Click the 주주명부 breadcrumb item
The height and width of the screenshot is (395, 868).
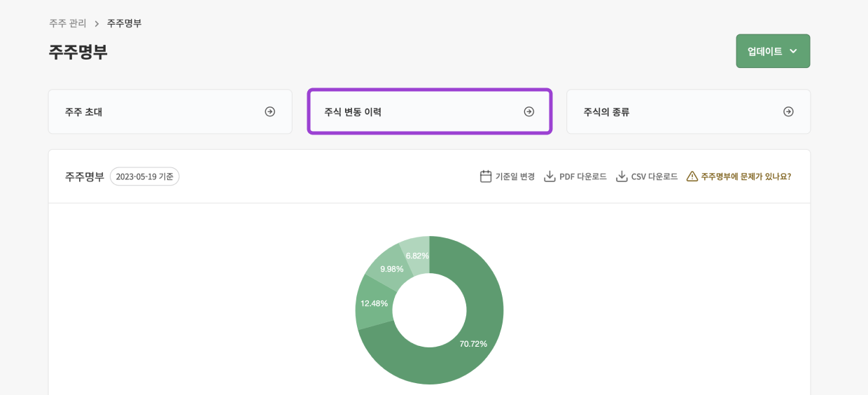124,23
